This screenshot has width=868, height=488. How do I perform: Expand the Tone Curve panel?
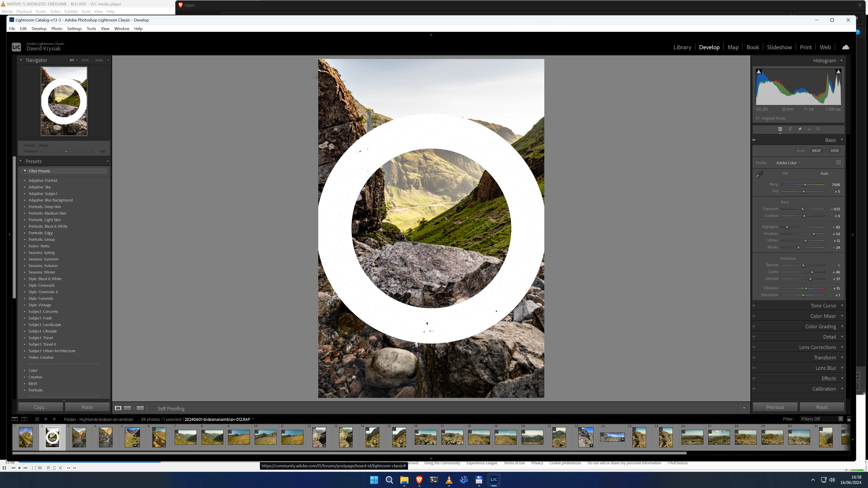(x=823, y=305)
